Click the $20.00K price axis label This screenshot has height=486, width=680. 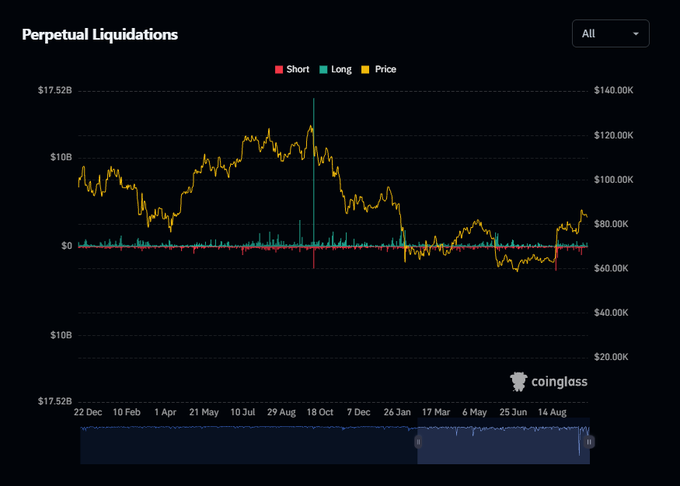click(611, 357)
